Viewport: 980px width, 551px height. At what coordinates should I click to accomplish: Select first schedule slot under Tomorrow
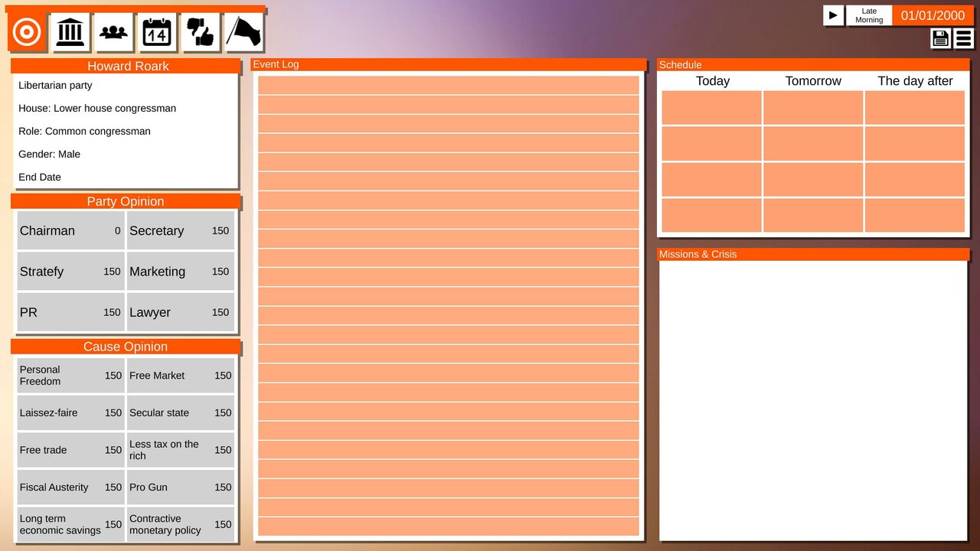tap(813, 107)
